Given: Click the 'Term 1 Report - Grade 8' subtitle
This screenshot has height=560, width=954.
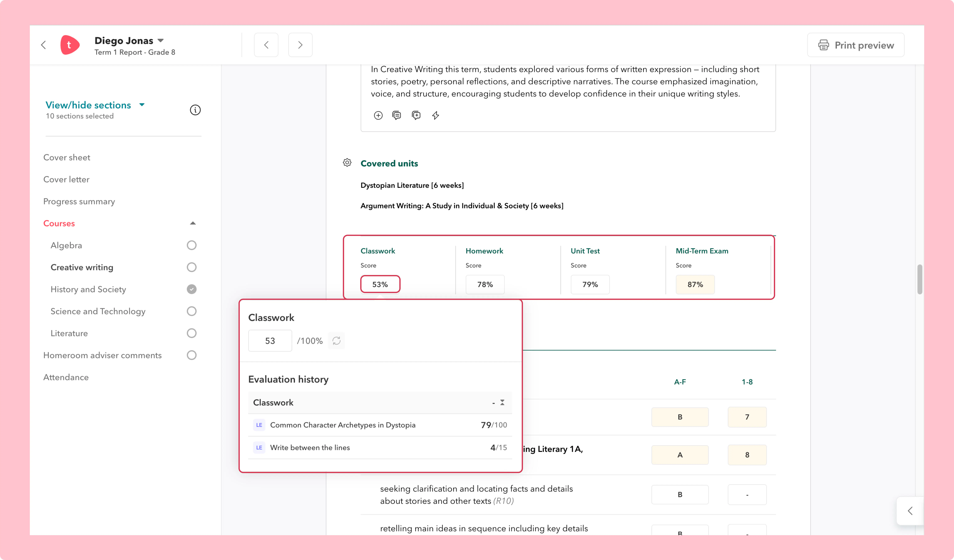Looking at the screenshot, I should [135, 52].
